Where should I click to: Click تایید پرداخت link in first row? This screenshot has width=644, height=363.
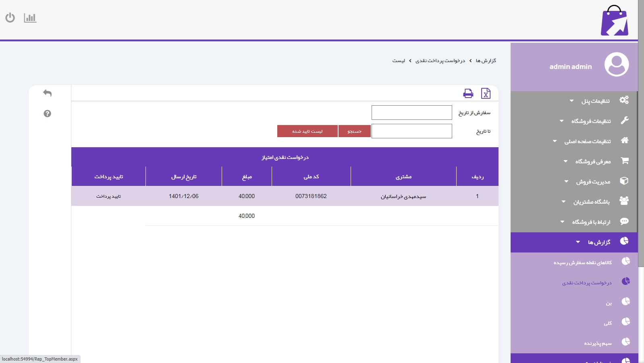(108, 196)
